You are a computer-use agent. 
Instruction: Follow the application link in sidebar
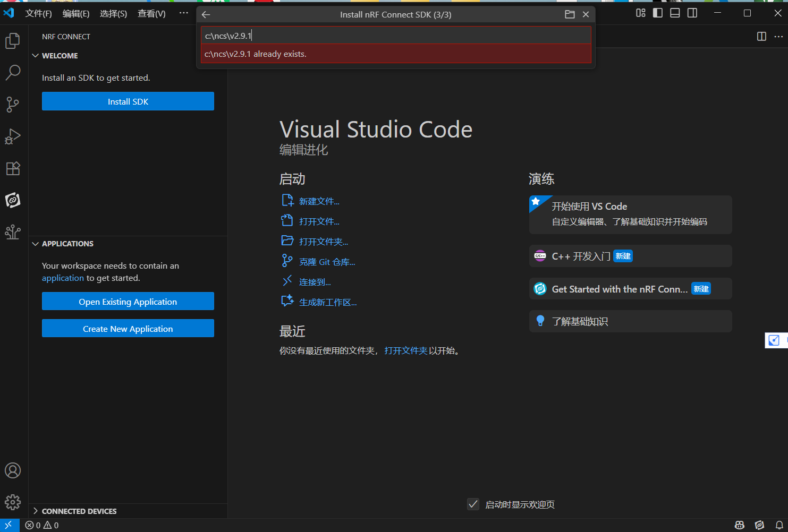[63, 278]
